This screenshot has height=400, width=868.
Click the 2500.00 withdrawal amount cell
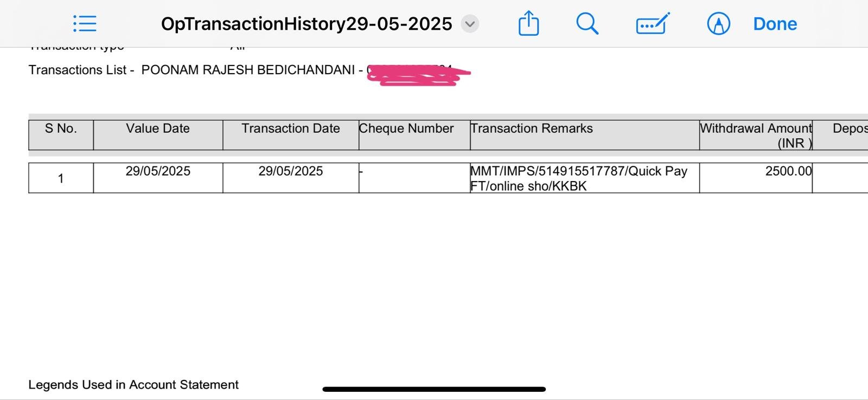(788, 171)
